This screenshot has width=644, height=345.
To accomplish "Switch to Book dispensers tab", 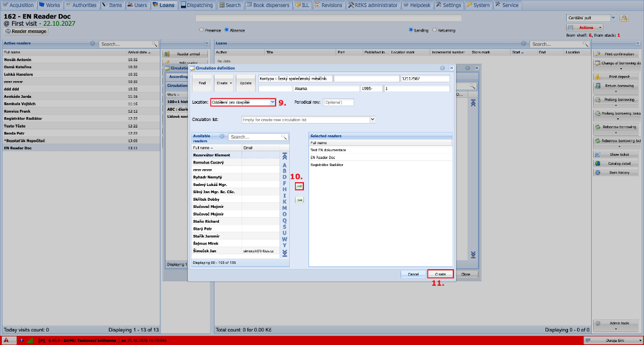I will 269,5.
